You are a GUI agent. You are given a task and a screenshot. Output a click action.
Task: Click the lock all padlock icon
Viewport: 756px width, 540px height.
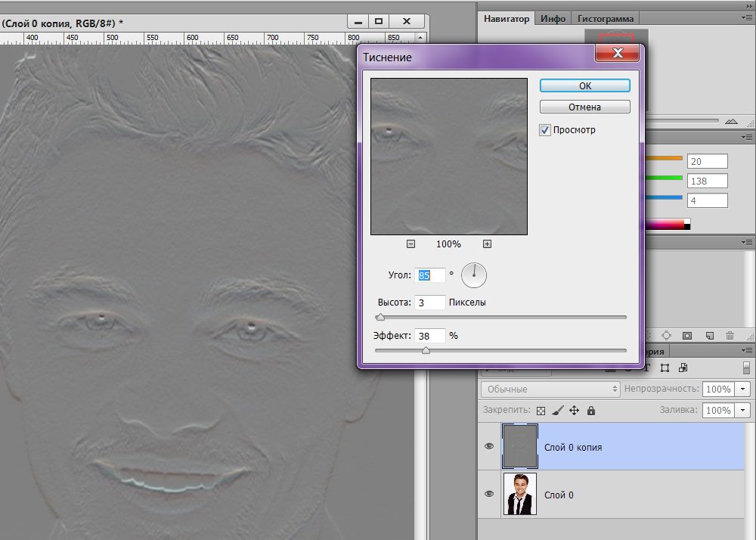(x=591, y=411)
